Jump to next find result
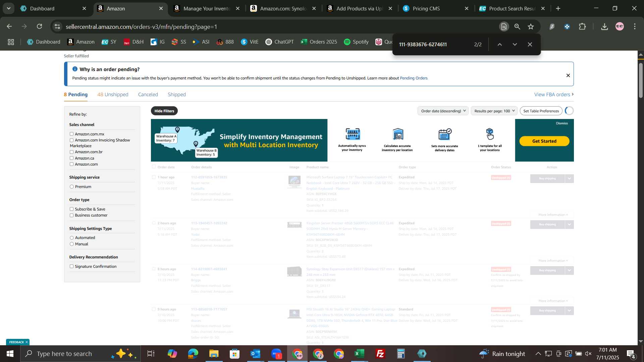 pos(515,44)
